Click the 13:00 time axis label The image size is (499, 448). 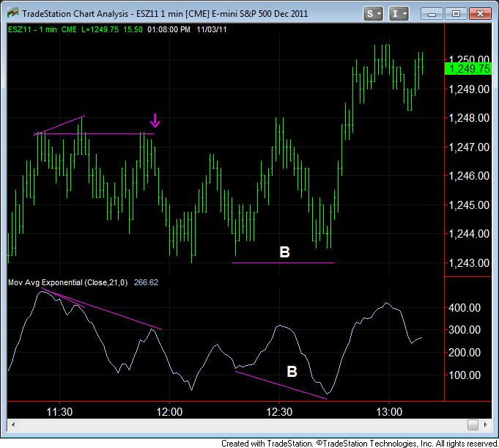(x=389, y=412)
